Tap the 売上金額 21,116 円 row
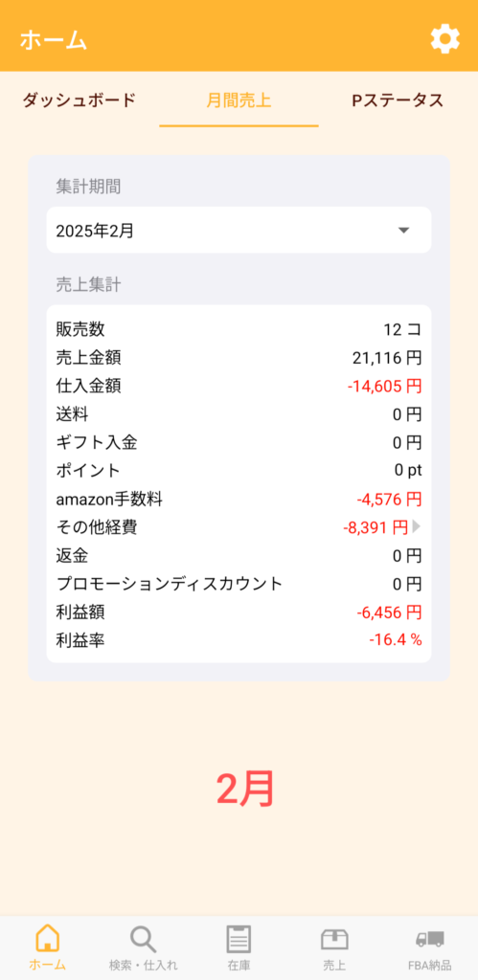Screen dimensions: 478x980 click(x=239, y=358)
